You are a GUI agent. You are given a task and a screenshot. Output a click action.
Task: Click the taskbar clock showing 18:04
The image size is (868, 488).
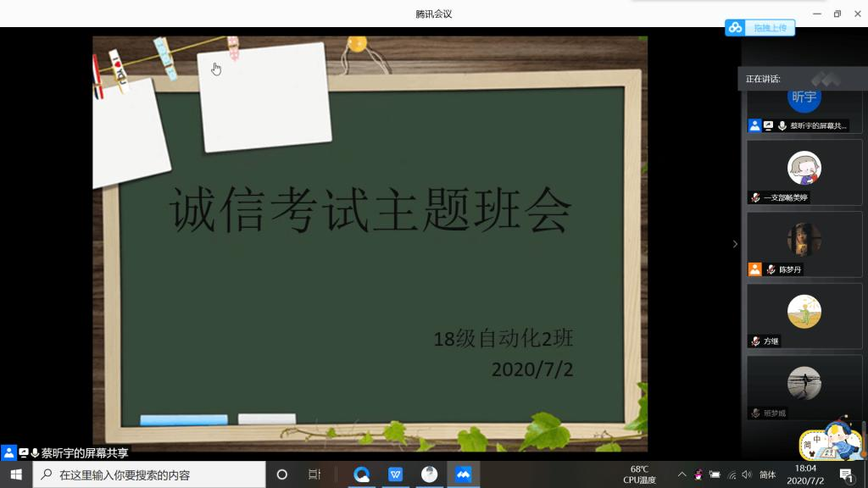[805, 474]
